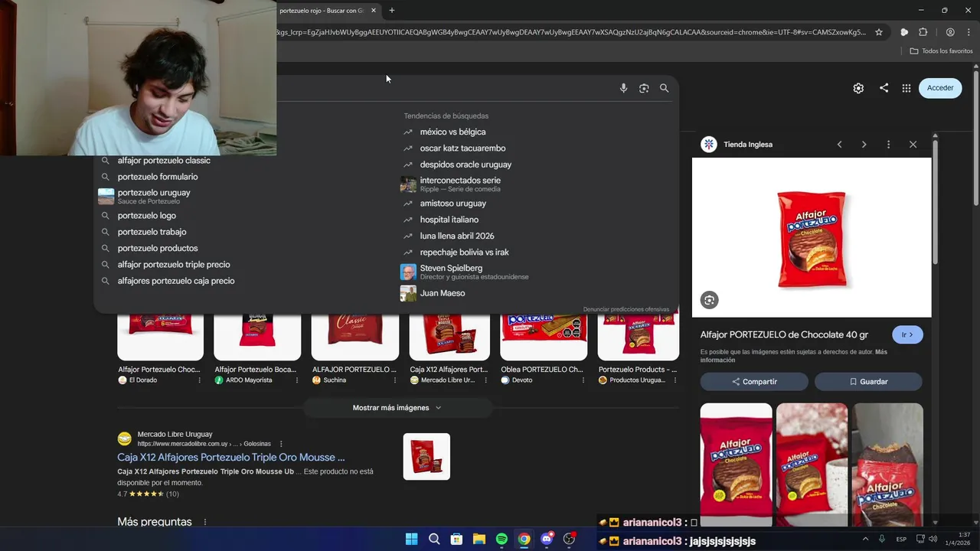Viewport: 980px width, 551px height.
Task: Close the portezuelo rojo browser tab
Action: pyautogui.click(x=374, y=11)
